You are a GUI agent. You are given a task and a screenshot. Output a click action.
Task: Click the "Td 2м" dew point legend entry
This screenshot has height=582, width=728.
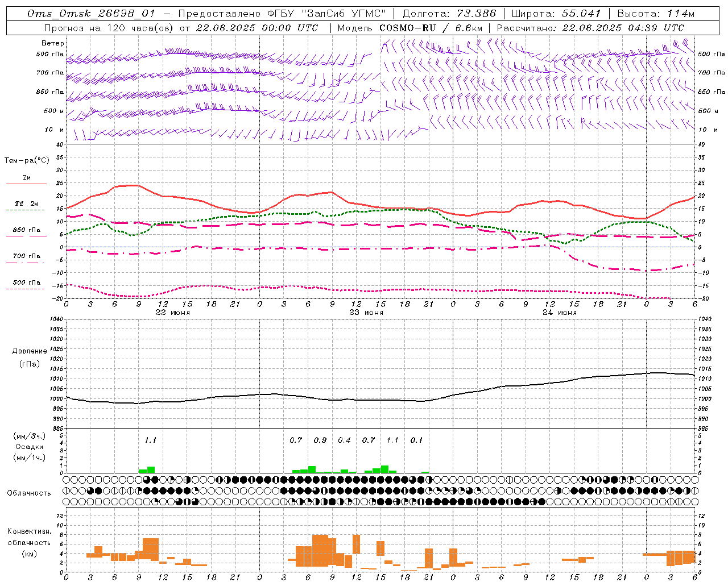tap(26, 203)
